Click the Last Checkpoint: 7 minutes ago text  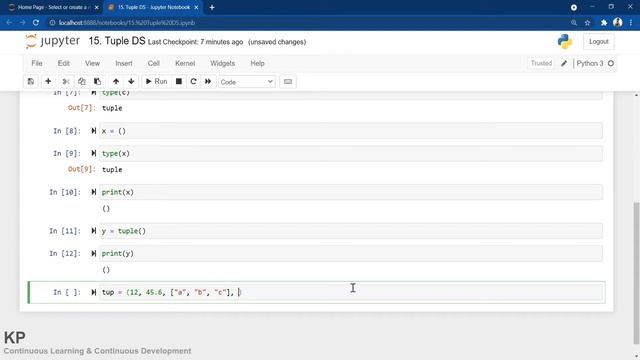point(196,42)
